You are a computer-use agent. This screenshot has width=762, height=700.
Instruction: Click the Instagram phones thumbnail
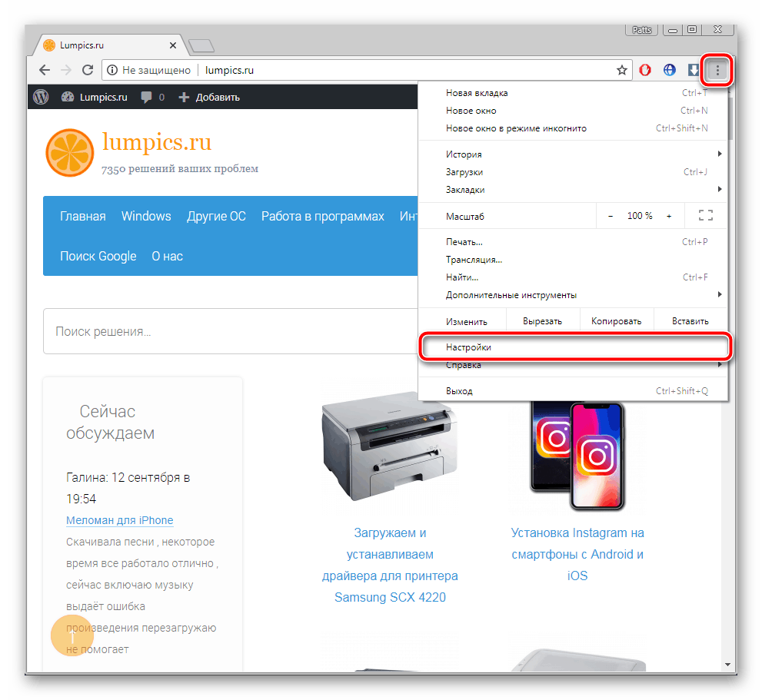pos(577,456)
